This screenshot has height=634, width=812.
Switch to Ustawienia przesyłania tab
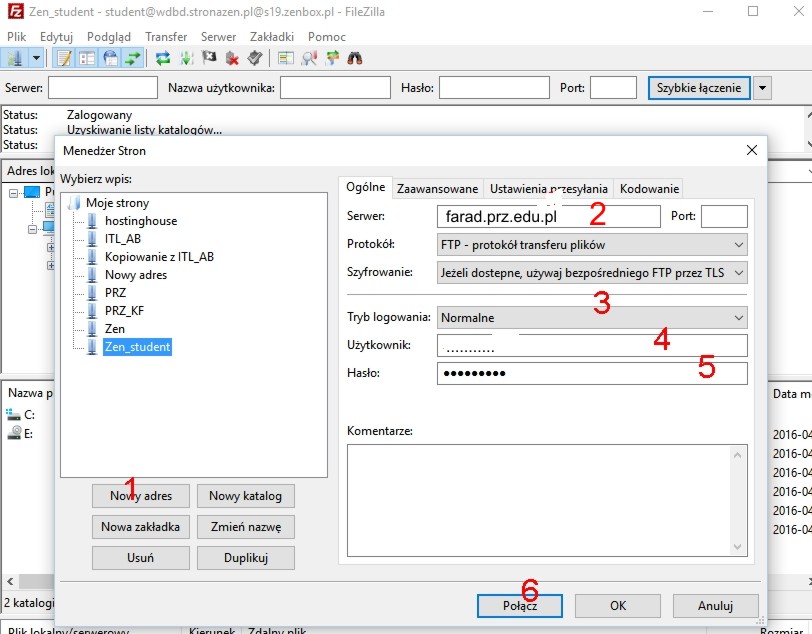click(x=549, y=189)
